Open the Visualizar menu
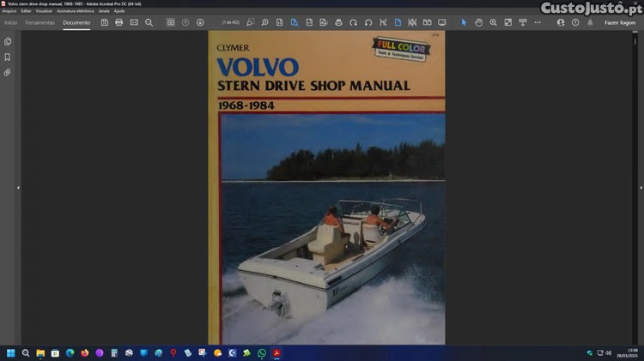The width and height of the screenshot is (644, 361). coord(44,10)
